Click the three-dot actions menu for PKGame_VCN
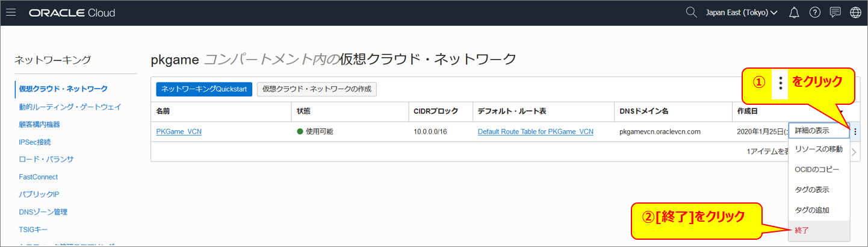Viewport: 868px width, 247px height. pyautogui.click(x=855, y=131)
